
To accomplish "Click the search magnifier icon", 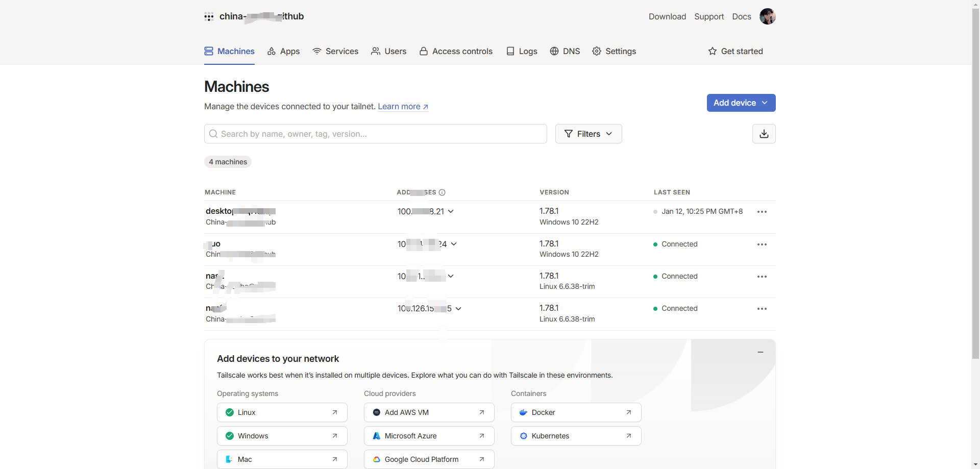I will coord(213,134).
